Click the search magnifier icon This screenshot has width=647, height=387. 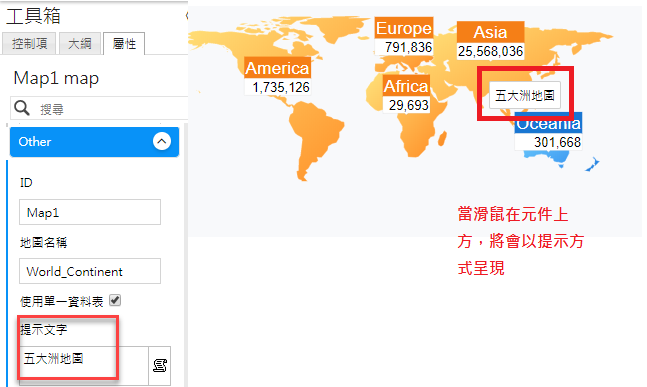[21, 108]
